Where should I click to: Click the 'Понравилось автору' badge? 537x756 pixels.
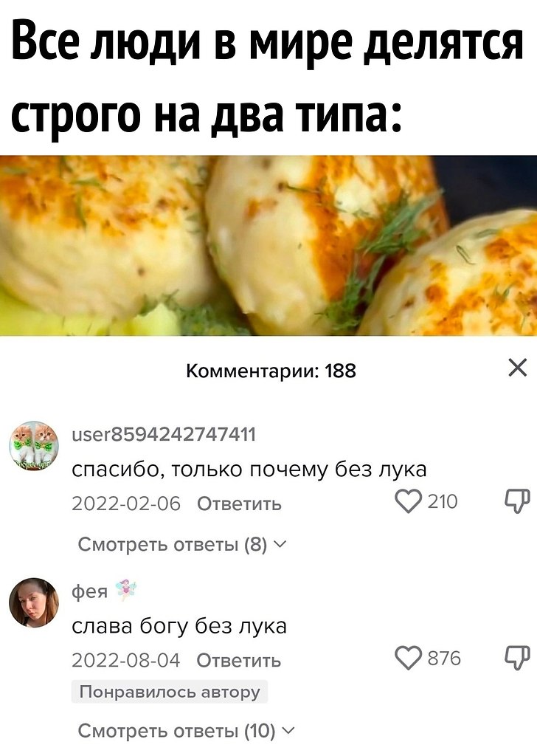[x=170, y=692]
